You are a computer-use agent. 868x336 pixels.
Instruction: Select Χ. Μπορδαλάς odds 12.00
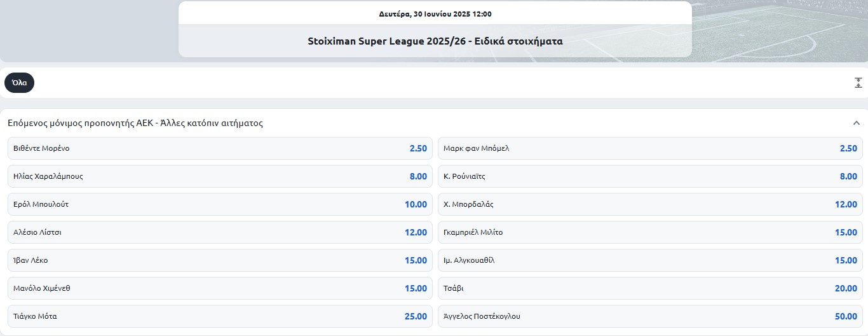650,204
